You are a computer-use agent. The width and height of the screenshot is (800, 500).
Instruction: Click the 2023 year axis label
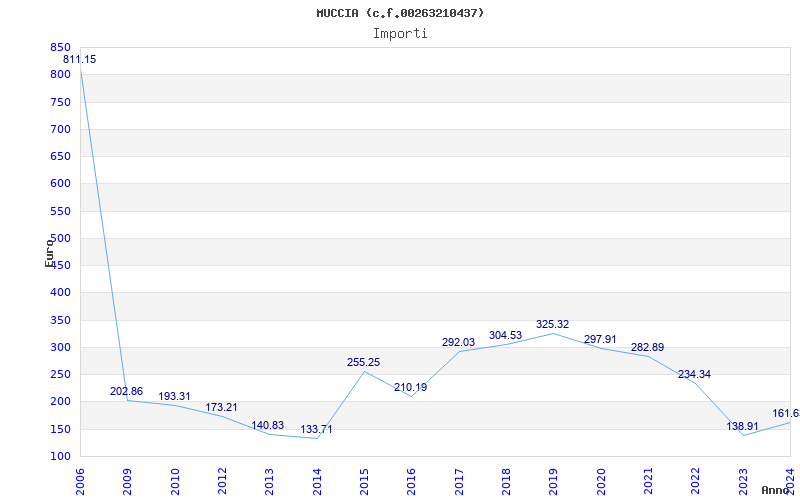tap(743, 482)
